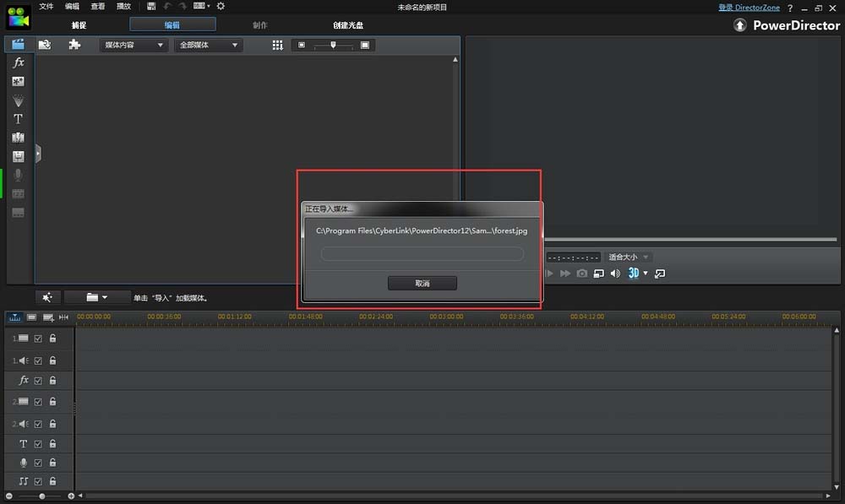Open the Title Room (T icon)

(x=18, y=119)
